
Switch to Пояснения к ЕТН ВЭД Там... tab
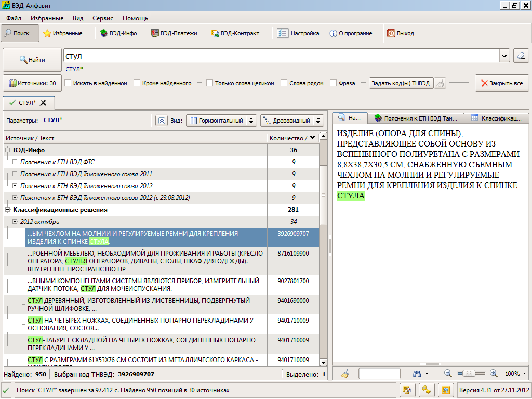(416, 118)
